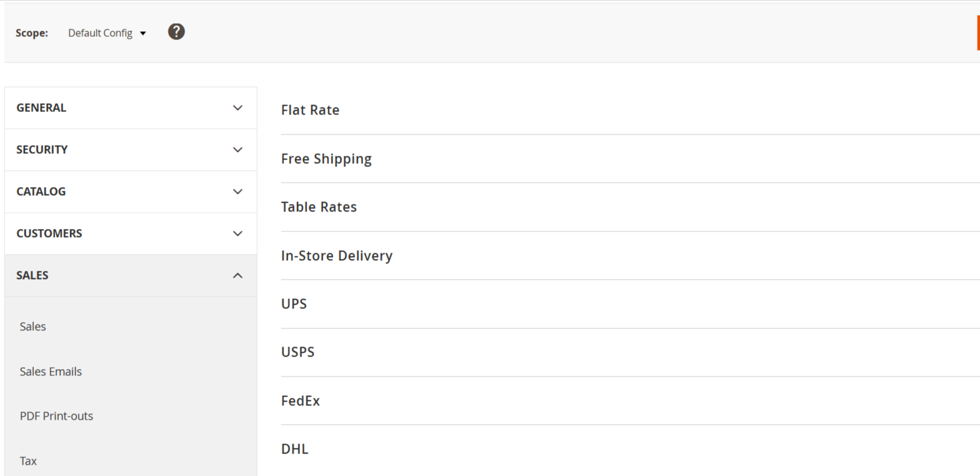Go to PDF Print-outs settings
Viewport: 980px width, 476px height.
point(56,416)
